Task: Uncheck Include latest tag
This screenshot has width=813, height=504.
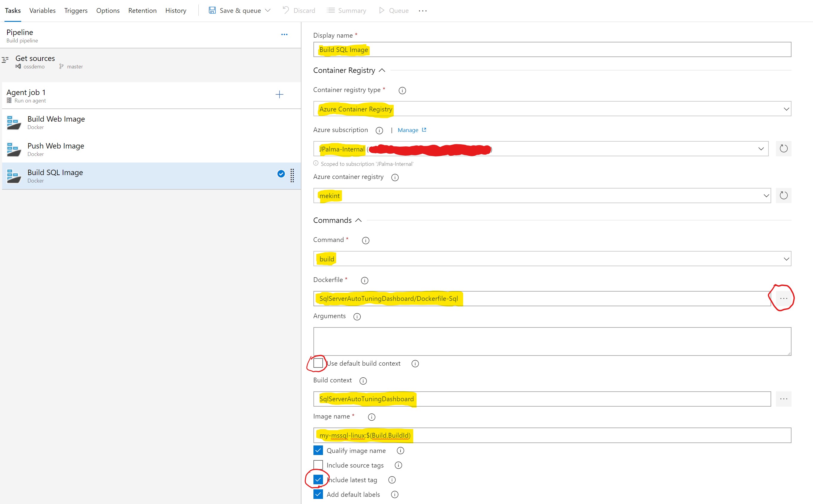Action: 318,480
